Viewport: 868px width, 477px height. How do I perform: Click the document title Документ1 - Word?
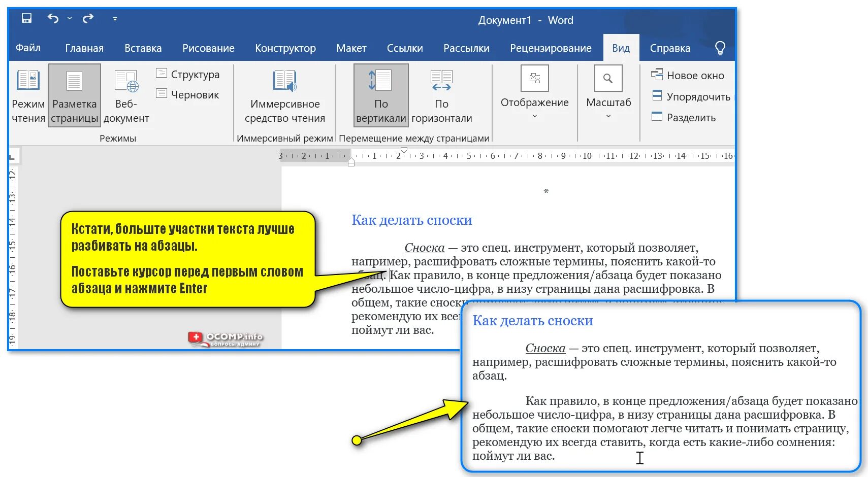pyautogui.click(x=526, y=20)
